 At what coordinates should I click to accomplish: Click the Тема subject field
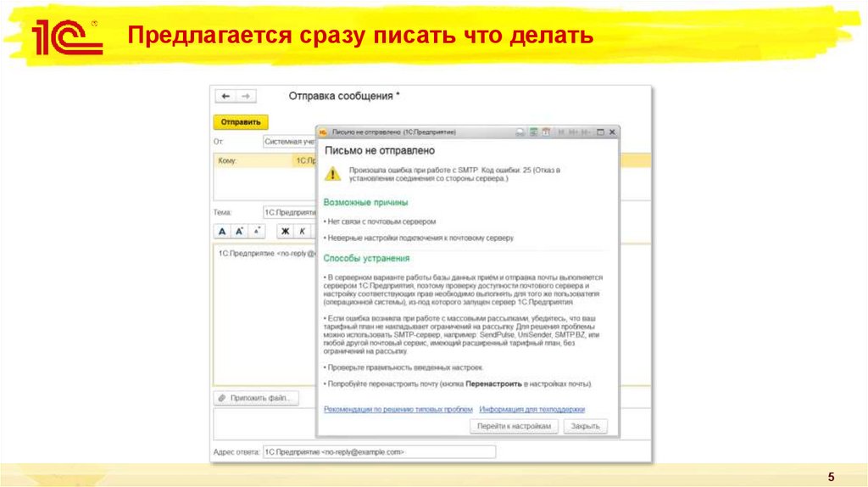[289, 212]
